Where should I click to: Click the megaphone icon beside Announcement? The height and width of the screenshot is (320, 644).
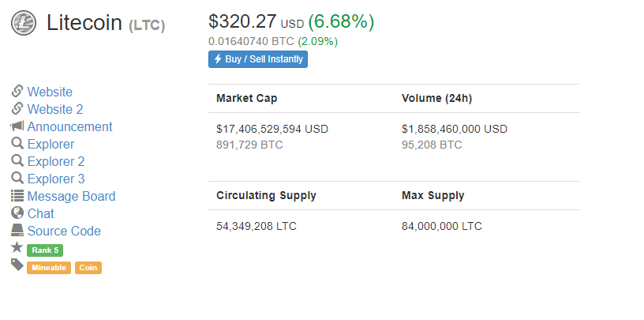(17, 126)
